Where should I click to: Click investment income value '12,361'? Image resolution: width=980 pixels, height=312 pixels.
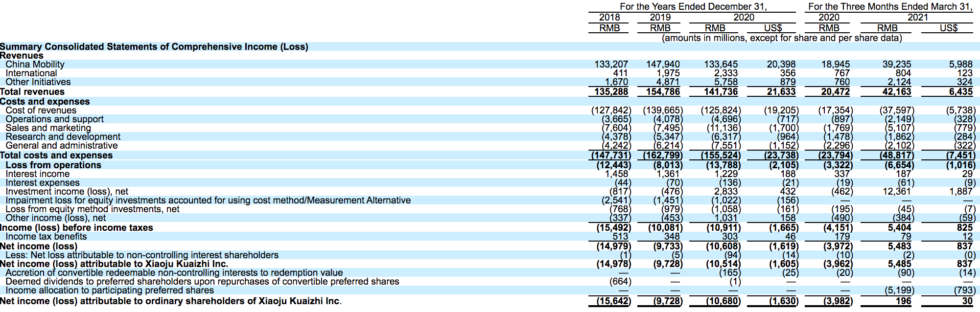click(x=896, y=191)
